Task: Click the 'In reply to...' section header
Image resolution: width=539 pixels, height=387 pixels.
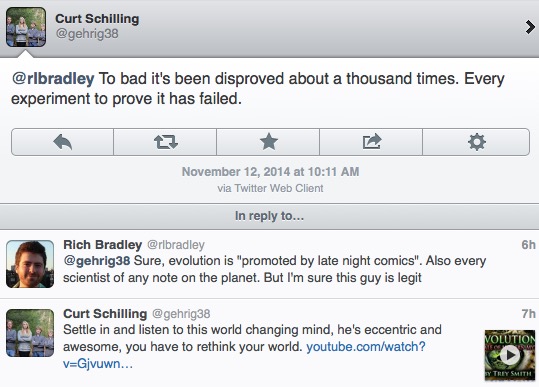Action: tap(270, 216)
